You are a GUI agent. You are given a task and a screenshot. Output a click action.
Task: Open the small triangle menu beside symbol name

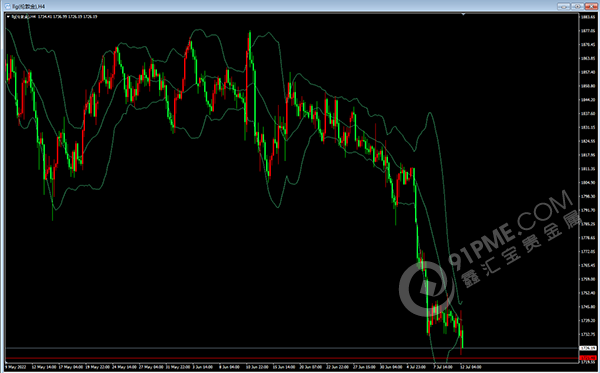8,17
